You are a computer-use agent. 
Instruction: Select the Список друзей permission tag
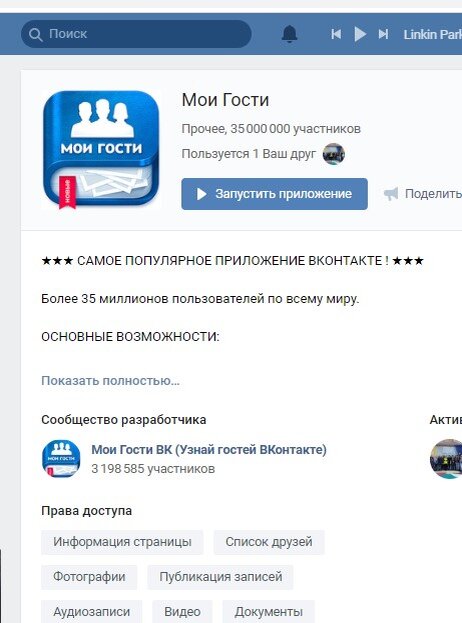269,542
